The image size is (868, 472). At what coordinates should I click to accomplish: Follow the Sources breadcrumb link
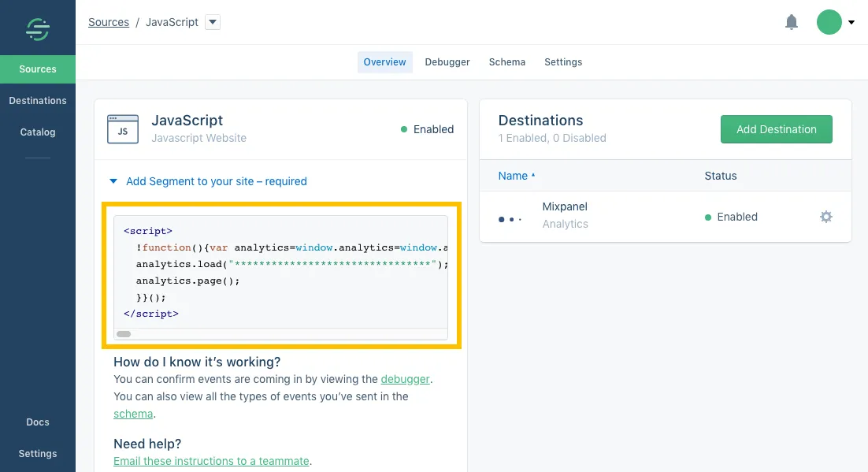click(109, 22)
